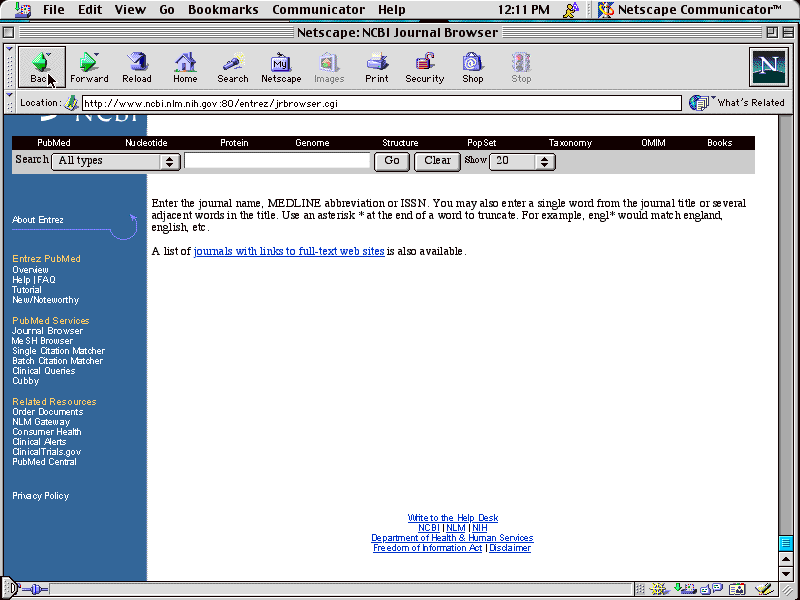Open the Show 20 results dropdown
The width and height of the screenshot is (800, 600).
click(x=522, y=161)
